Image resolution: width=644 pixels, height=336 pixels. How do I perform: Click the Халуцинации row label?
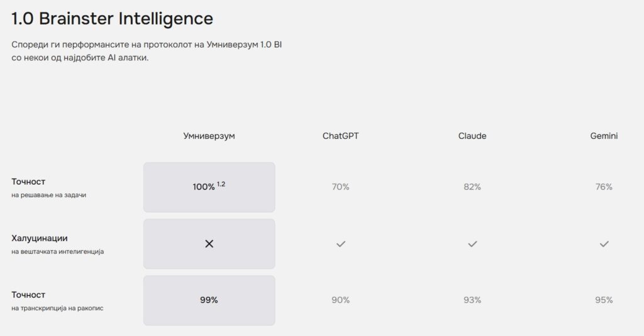40,239
